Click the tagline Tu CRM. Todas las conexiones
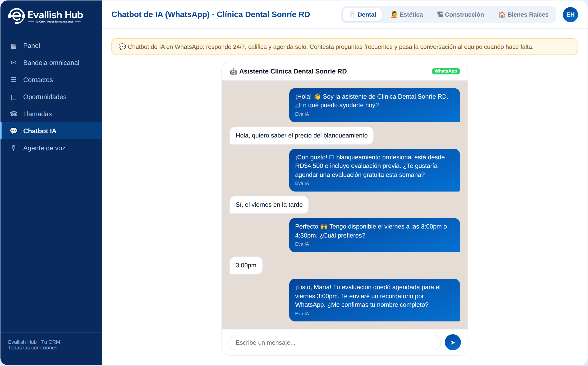 [54, 22]
